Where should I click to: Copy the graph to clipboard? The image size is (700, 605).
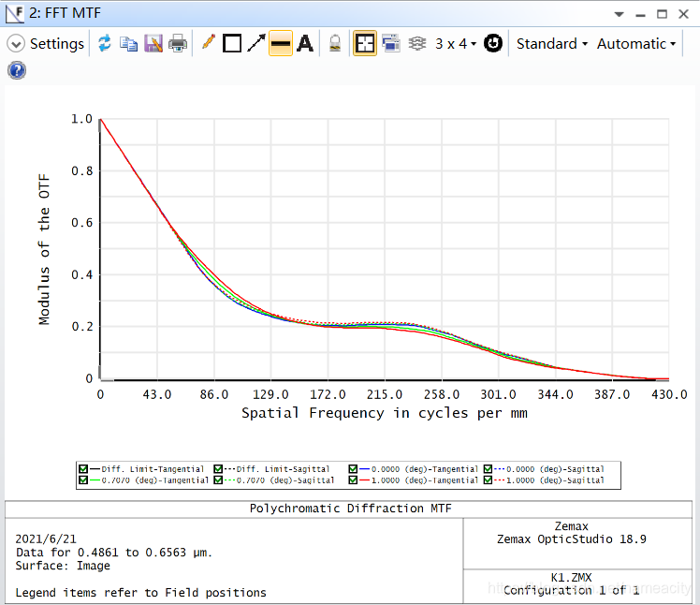(129, 44)
